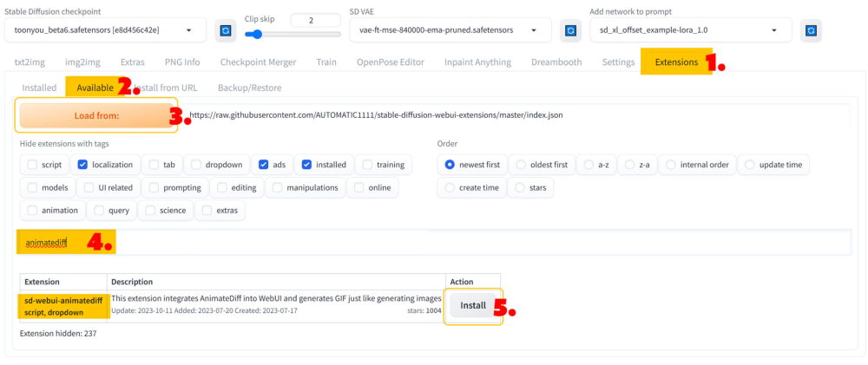Install the sd-webui-animatediff extension
Viewport: 868px width, 365px height.
point(473,306)
